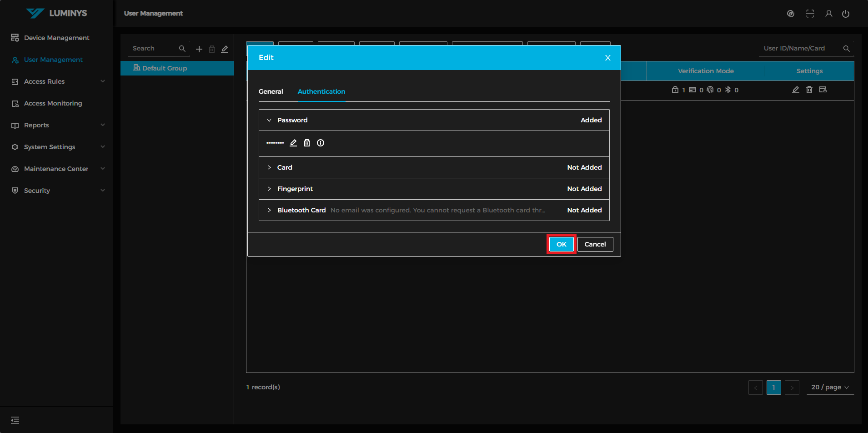
Task: Select Default Group in tree
Action: 165,68
